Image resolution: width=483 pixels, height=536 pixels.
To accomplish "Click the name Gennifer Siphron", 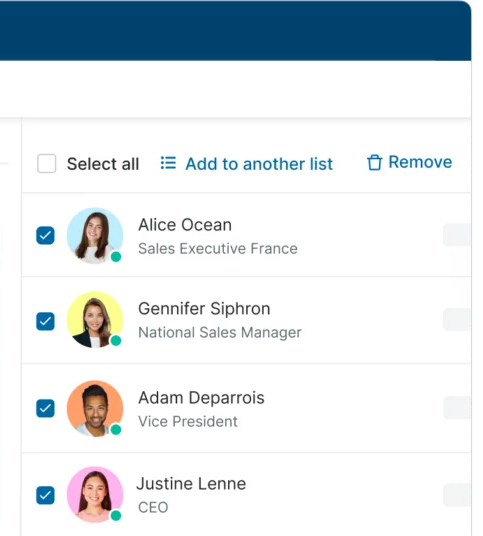I will [x=204, y=309].
